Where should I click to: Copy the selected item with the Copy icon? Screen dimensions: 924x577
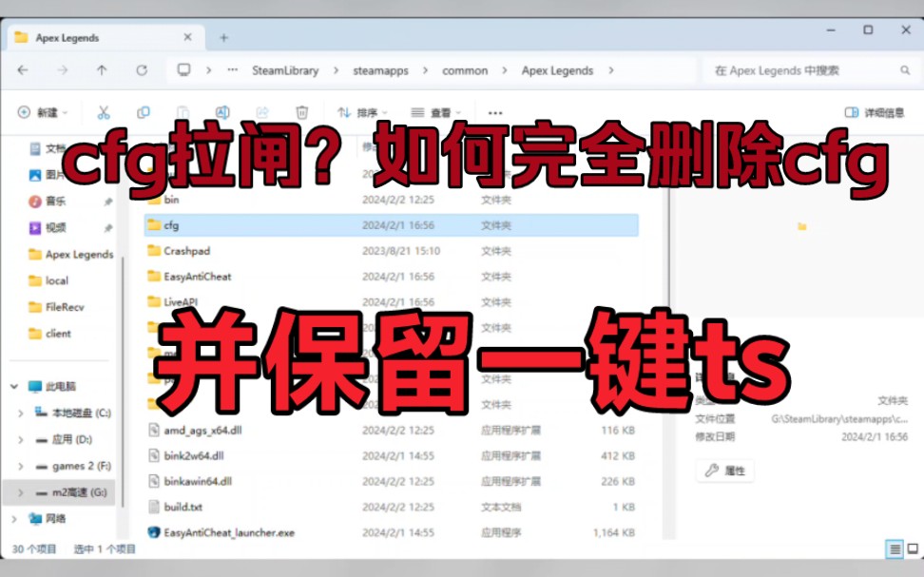(x=144, y=112)
